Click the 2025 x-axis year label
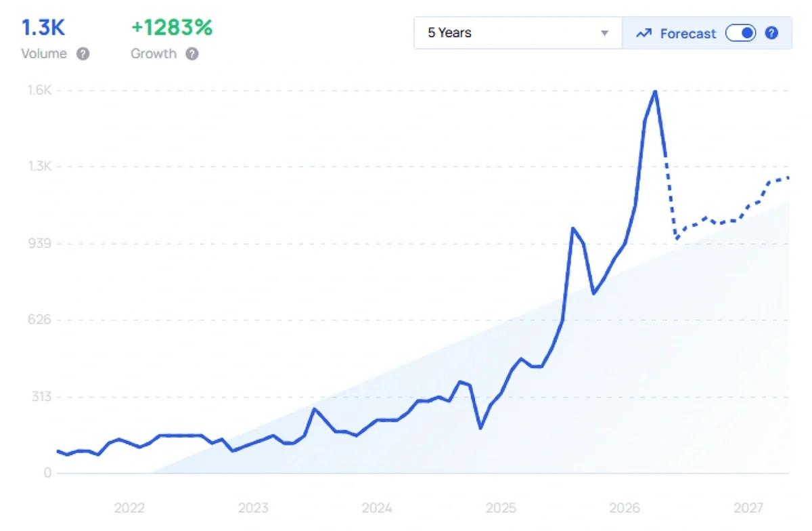The image size is (812, 531). coord(501,508)
